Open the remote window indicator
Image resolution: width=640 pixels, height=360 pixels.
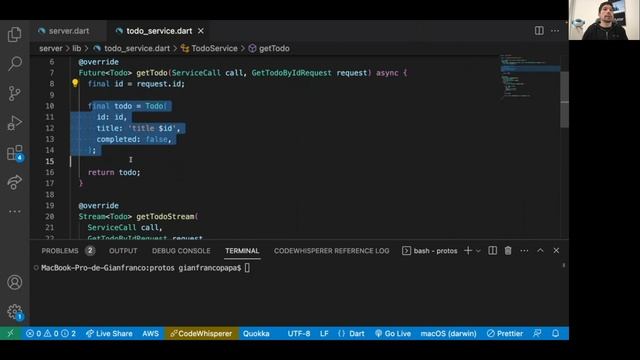[10, 333]
